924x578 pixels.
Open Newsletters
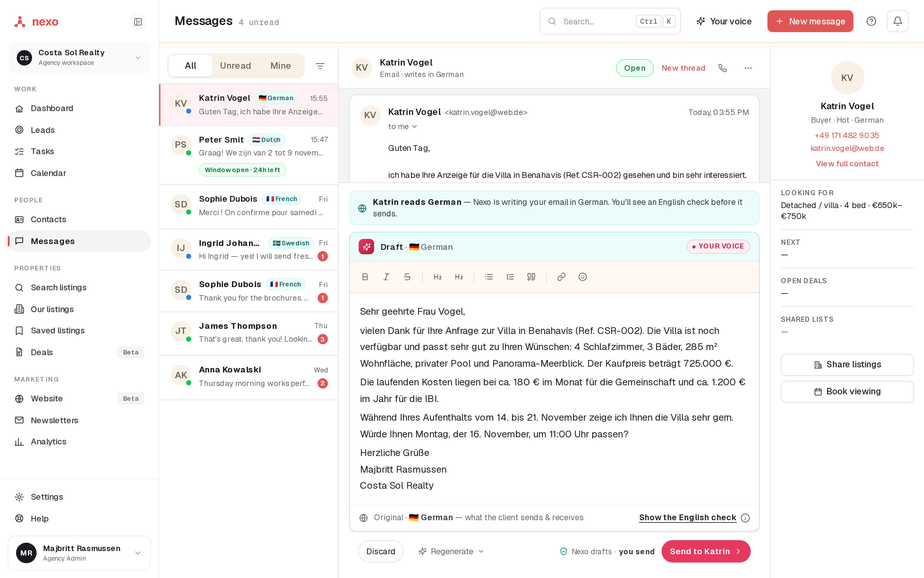(x=79, y=420)
